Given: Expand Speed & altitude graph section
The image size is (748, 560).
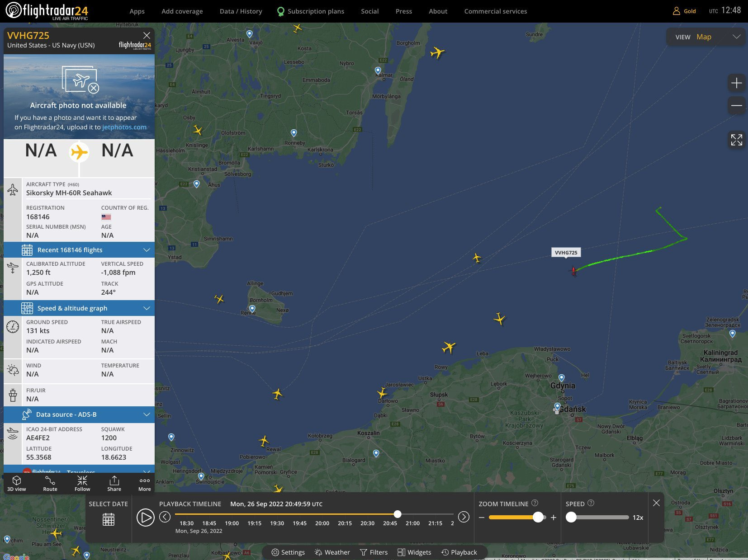Looking at the screenshot, I should pyautogui.click(x=79, y=308).
